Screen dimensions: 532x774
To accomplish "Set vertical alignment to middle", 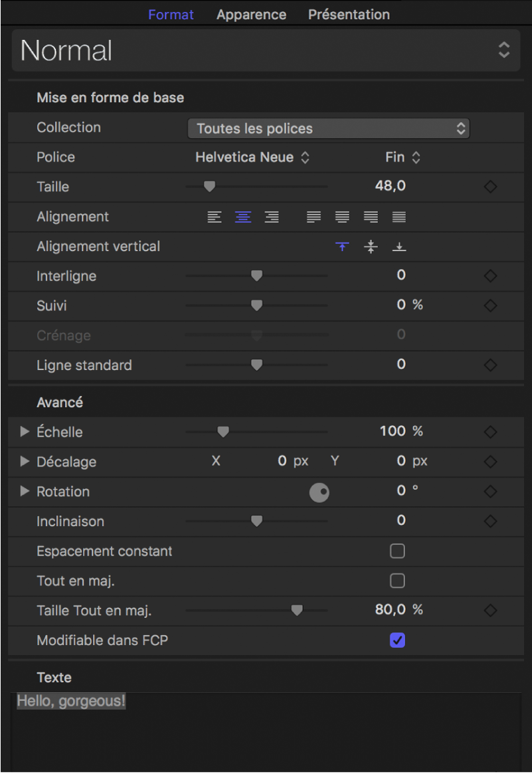I will [x=371, y=247].
